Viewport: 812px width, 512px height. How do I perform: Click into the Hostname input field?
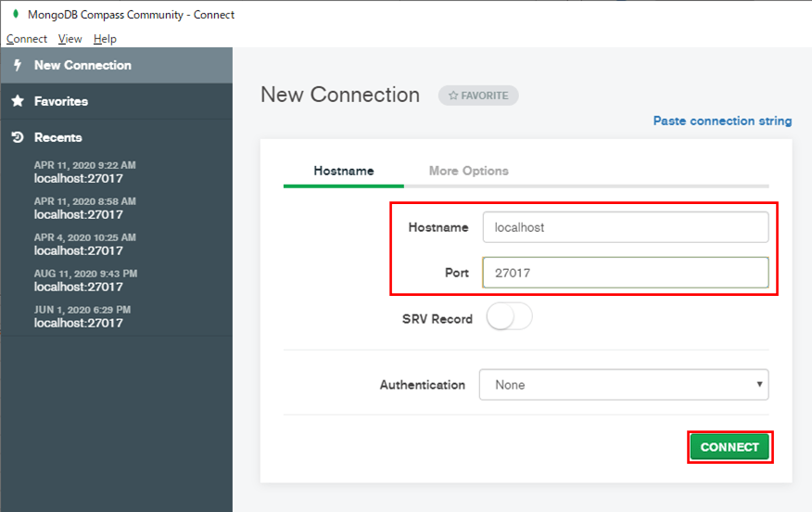pos(625,227)
